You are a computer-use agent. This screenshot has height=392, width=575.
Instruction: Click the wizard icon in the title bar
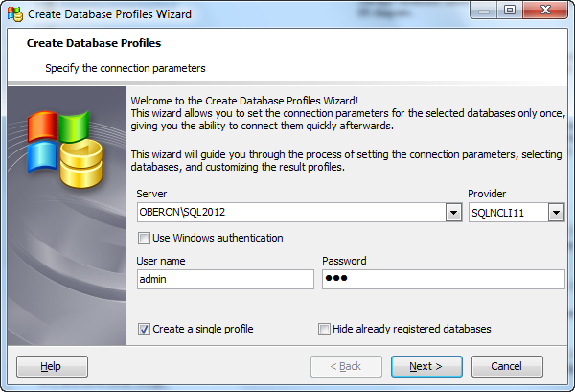click(15, 14)
